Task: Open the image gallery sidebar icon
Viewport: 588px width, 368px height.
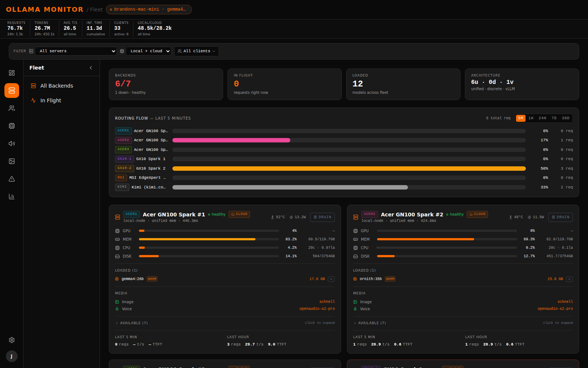Action: pyautogui.click(x=12, y=161)
